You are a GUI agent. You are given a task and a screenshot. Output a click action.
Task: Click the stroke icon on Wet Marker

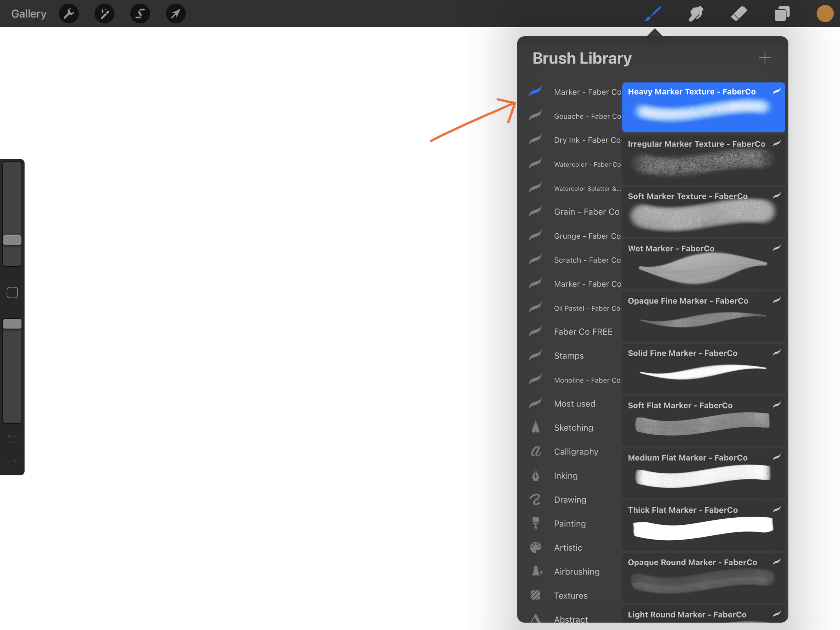click(x=776, y=248)
